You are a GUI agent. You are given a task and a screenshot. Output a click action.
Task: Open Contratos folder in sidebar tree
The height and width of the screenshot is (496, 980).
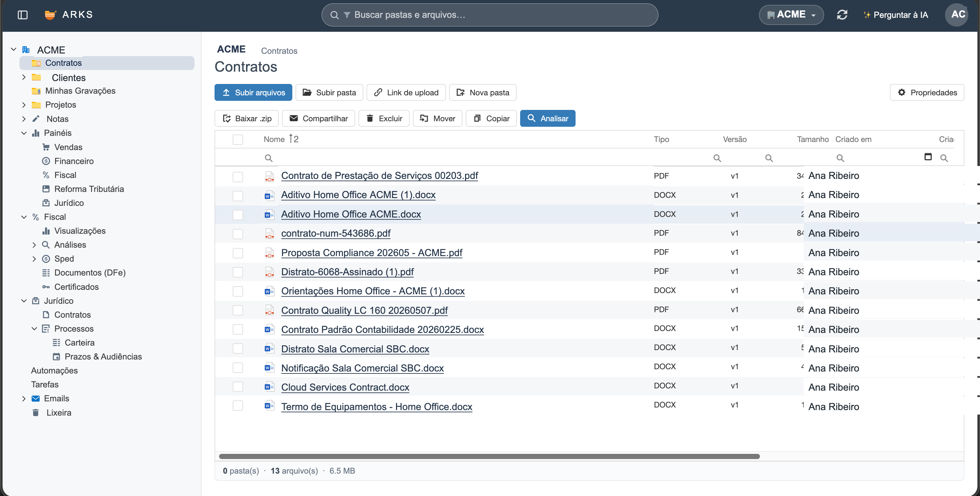tap(107, 63)
